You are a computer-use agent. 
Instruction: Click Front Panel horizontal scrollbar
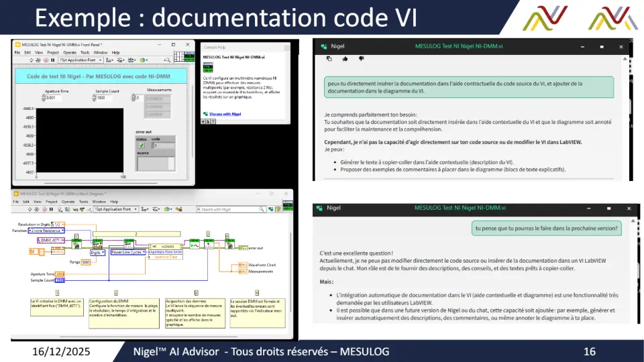tap(101, 183)
